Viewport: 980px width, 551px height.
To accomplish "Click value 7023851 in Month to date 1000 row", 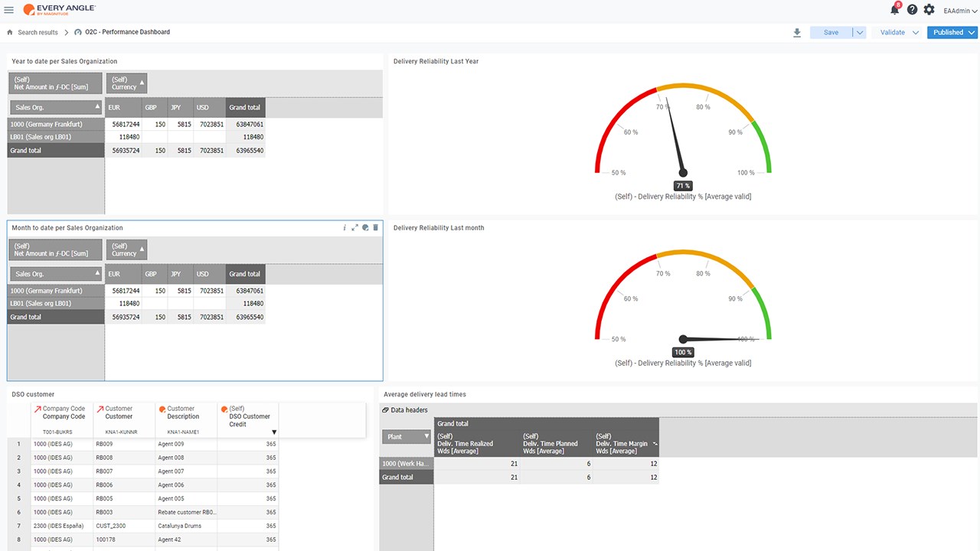I will [210, 290].
